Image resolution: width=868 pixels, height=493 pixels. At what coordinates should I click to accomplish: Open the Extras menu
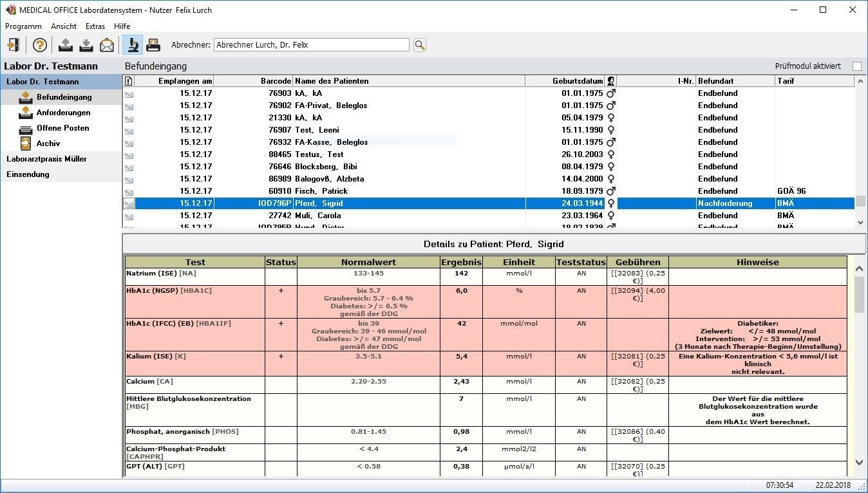click(x=95, y=26)
